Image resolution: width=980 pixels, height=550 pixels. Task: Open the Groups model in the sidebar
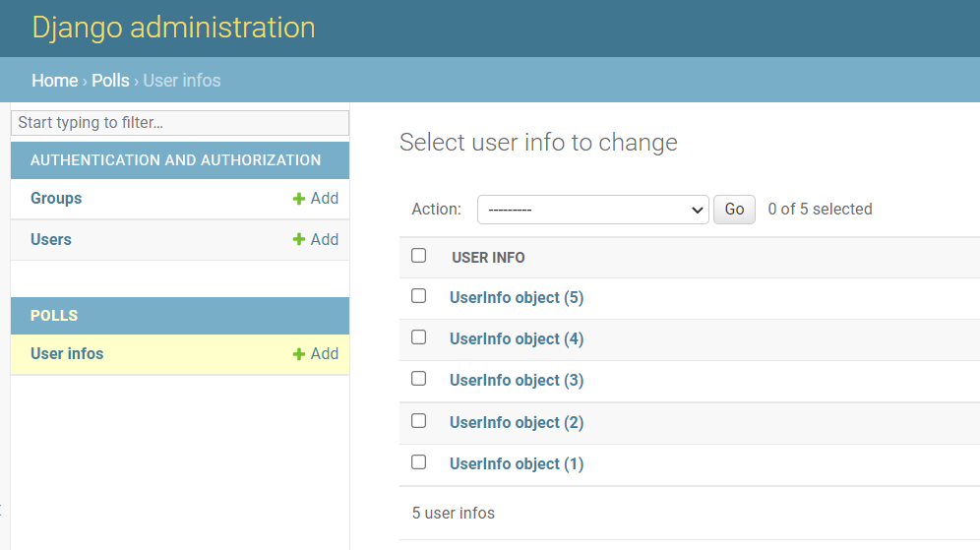coord(56,199)
